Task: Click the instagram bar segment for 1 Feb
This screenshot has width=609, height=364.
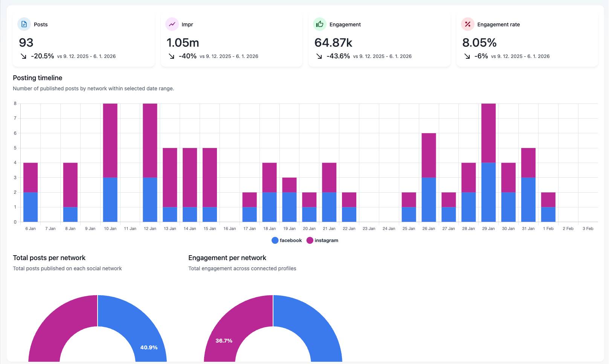Action: tap(548, 200)
